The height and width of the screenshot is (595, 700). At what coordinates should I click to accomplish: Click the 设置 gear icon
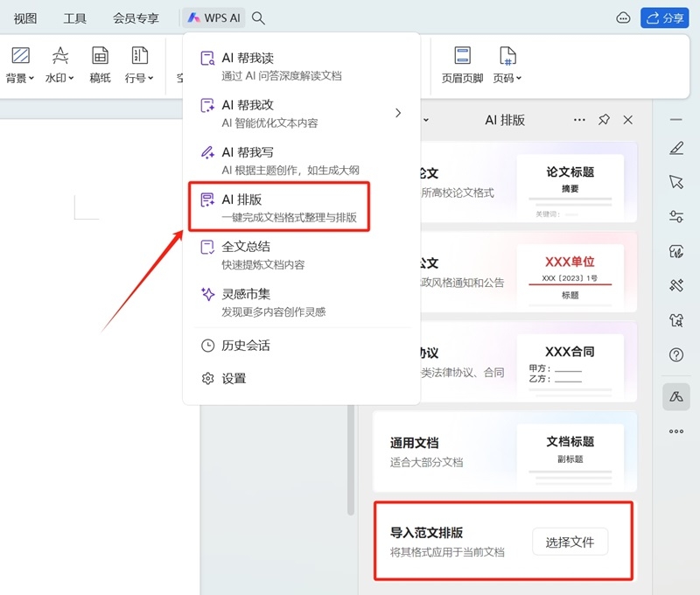(207, 379)
